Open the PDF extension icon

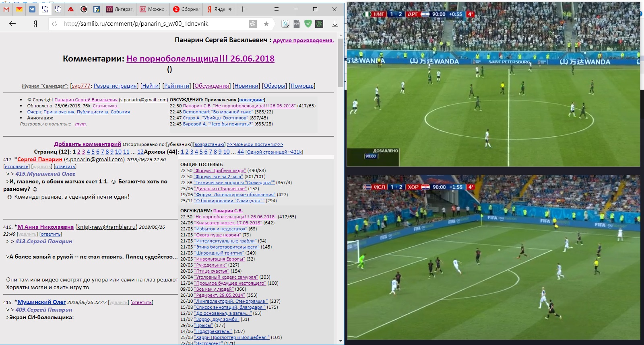297,24
